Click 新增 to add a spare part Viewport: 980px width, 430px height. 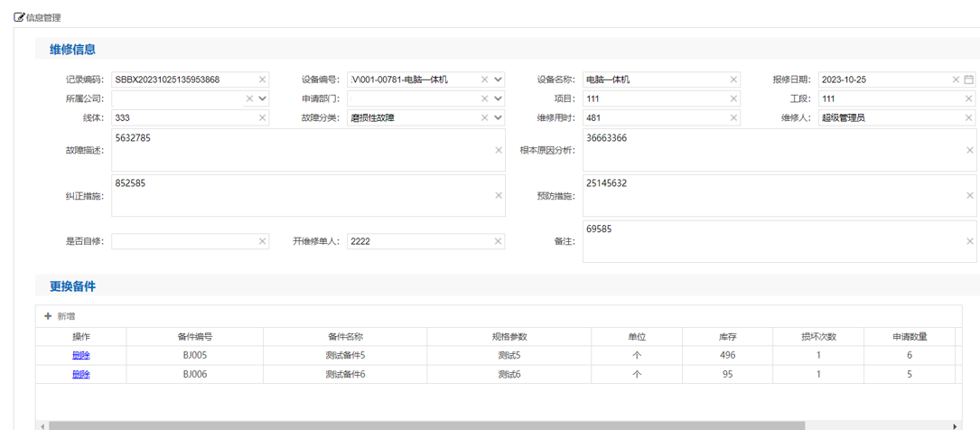[x=60, y=316]
